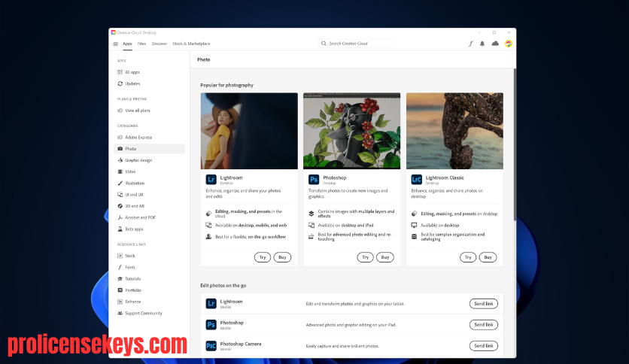The width and height of the screenshot is (629, 364).
Task: Click the Fonts icon in Resource Links
Action: (x=120, y=267)
